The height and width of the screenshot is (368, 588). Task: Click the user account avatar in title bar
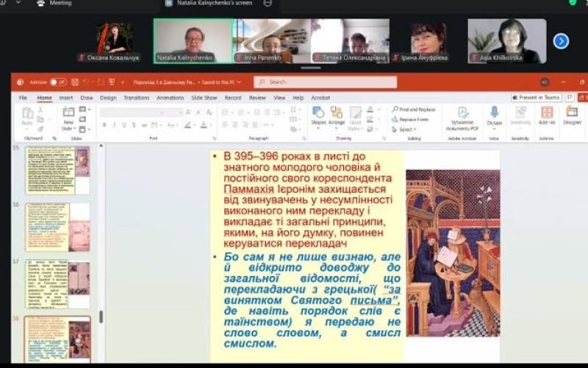545,82
